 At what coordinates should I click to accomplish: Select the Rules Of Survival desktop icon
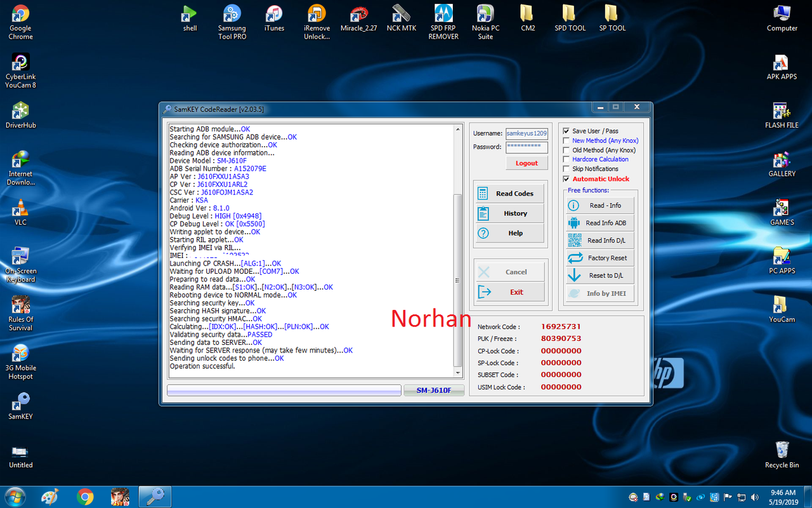[20, 313]
